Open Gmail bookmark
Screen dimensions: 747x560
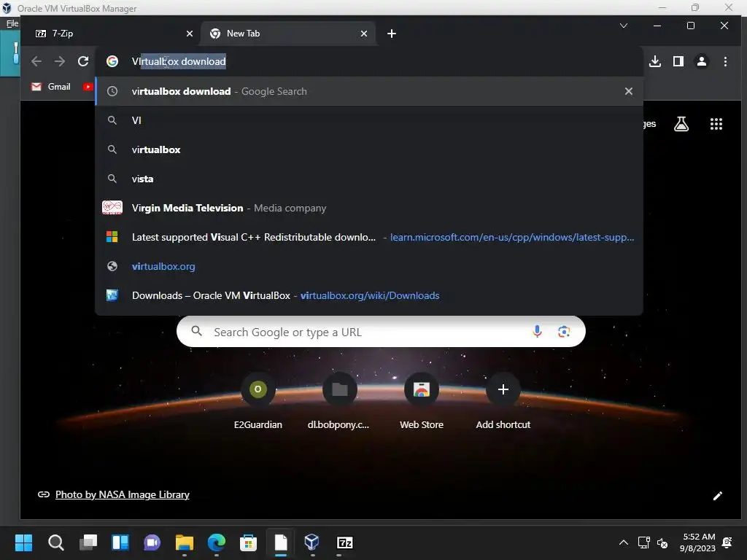point(50,87)
